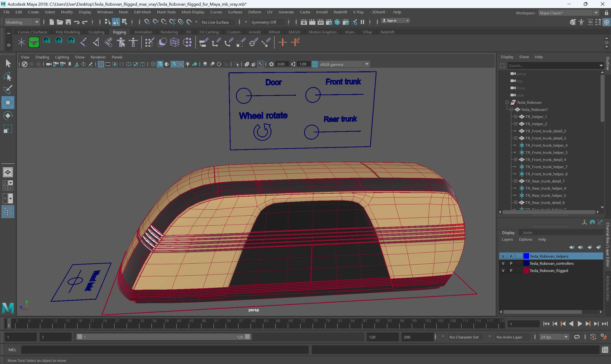Toggle wireframe on shaded icon

[x=174, y=64]
